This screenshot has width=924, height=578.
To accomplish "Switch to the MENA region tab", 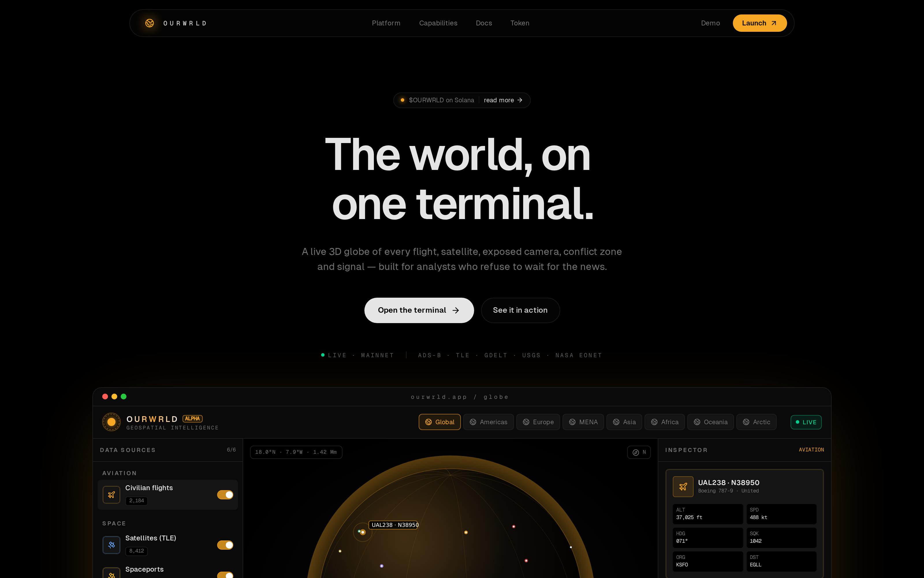I will tap(583, 422).
